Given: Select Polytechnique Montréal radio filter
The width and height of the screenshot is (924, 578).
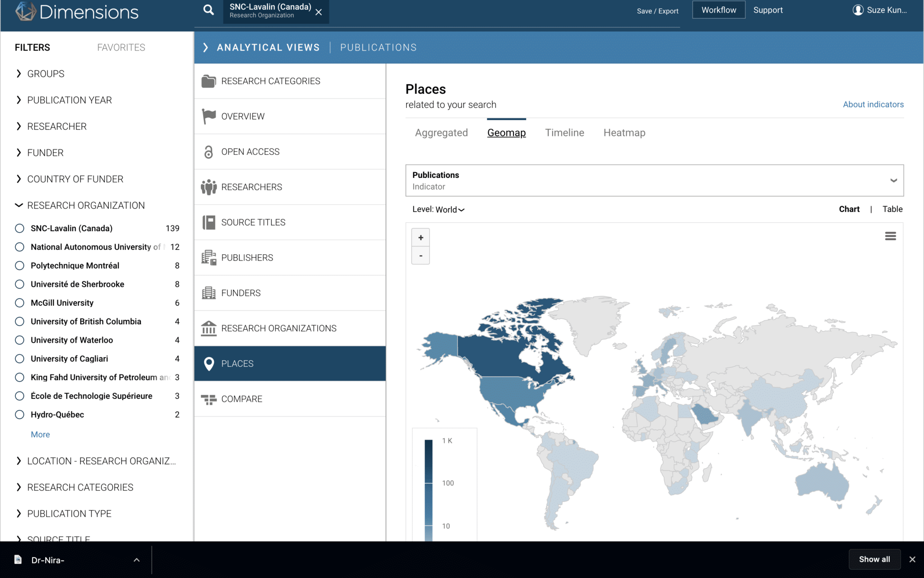Looking at the screenshot, I should pyautogui.click(x=19, y=266).
